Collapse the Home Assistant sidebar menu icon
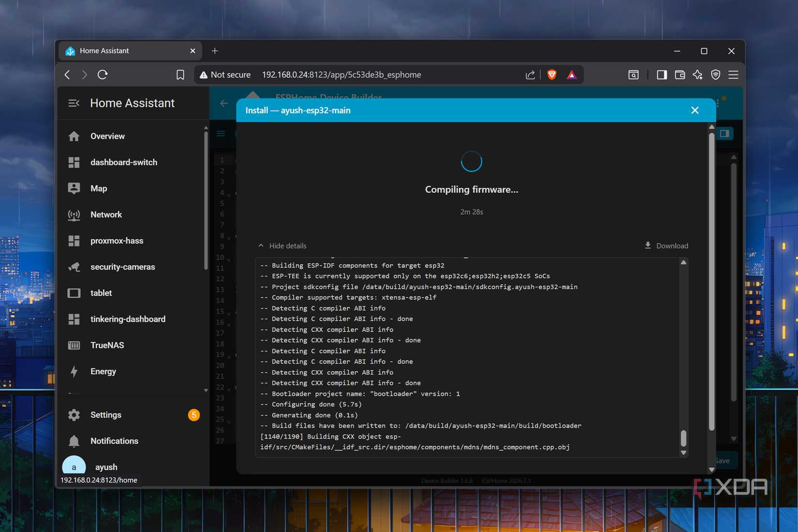This screenshot has width=798, height=532. 74,103
